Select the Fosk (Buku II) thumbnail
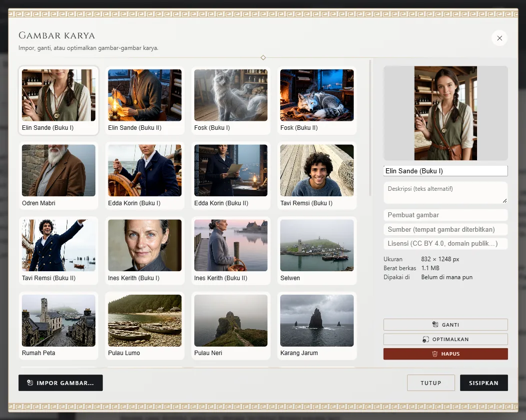 317,101
